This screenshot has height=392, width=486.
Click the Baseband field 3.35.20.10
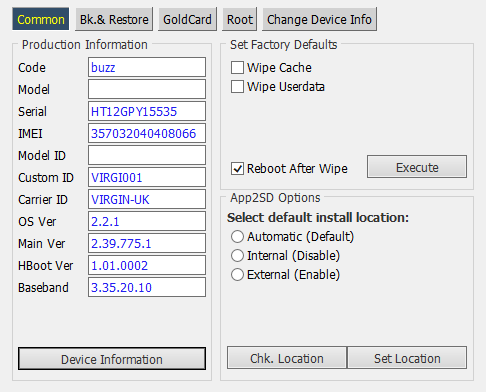tap(147, 287)
